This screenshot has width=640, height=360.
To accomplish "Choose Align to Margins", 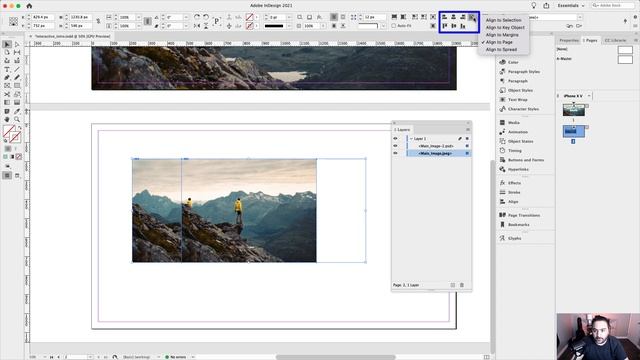I will [502, 35].
